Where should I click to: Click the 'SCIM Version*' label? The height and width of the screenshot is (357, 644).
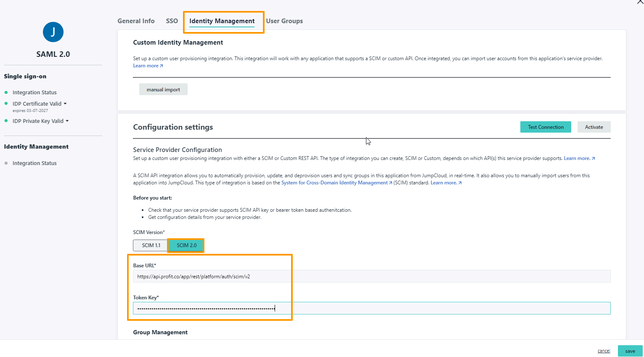point(149,232)
